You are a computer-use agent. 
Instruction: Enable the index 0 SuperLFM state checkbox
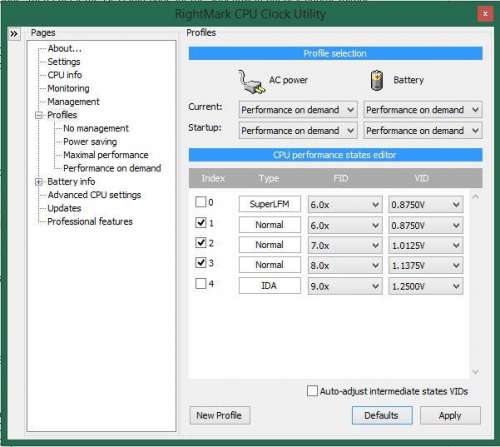point(201,202)
